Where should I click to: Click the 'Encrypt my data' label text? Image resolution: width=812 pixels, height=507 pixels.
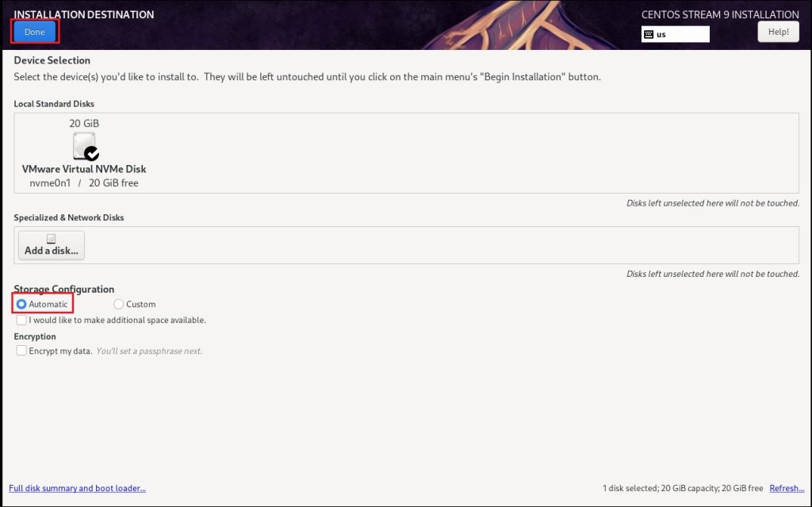tap(60, 351)
